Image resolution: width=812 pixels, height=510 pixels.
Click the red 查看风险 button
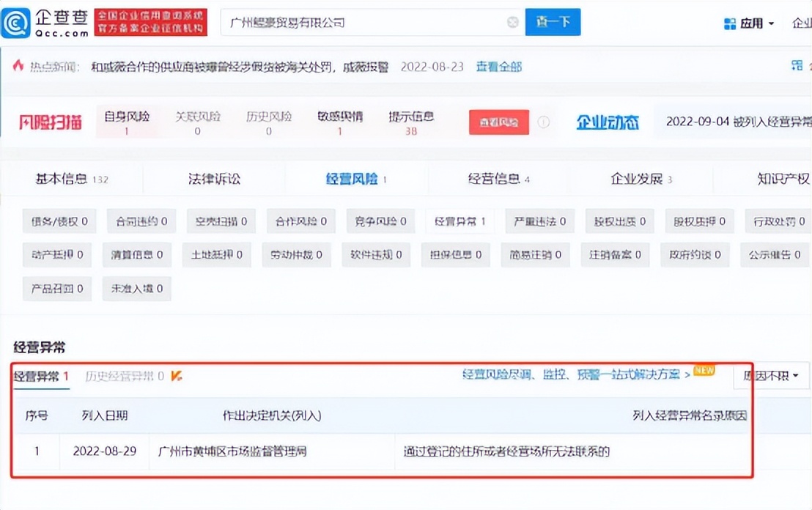498,123
